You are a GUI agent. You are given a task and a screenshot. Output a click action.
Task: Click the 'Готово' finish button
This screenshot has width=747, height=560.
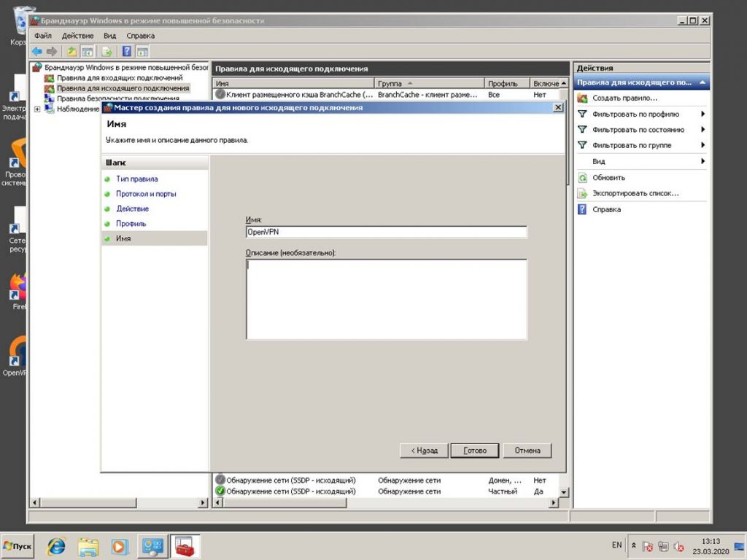click(475, 451)
